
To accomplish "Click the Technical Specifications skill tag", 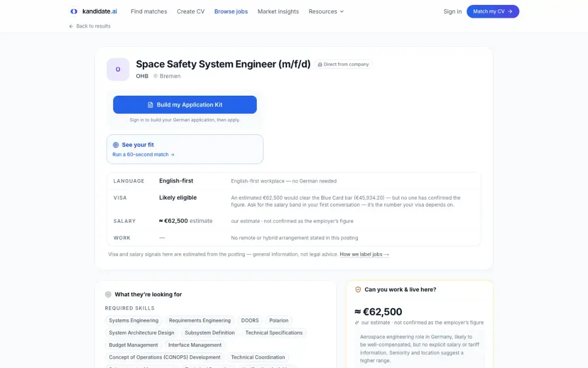I will coord(274,333).
